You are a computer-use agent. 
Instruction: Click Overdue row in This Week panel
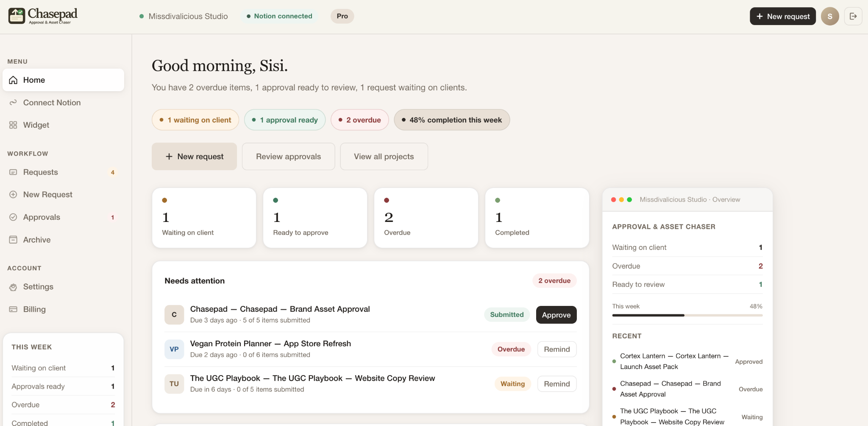pyautogui.click(x=63, y=405)
